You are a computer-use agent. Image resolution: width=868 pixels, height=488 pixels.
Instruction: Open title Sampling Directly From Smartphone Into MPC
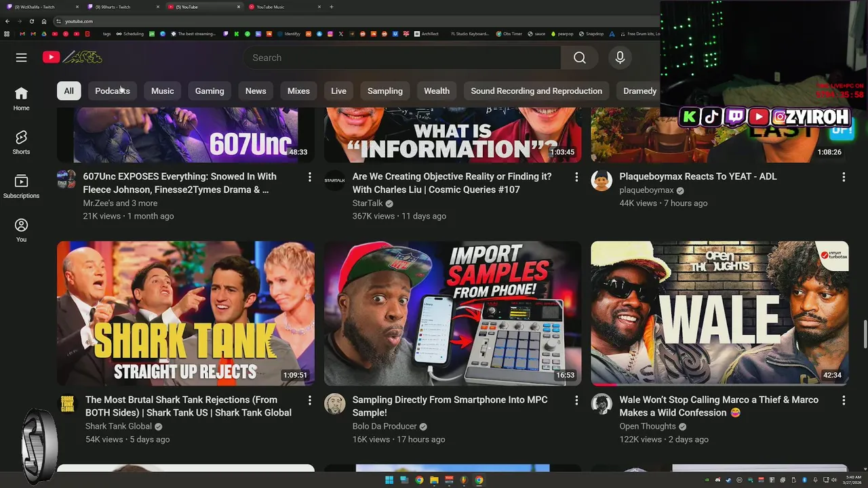450,406
